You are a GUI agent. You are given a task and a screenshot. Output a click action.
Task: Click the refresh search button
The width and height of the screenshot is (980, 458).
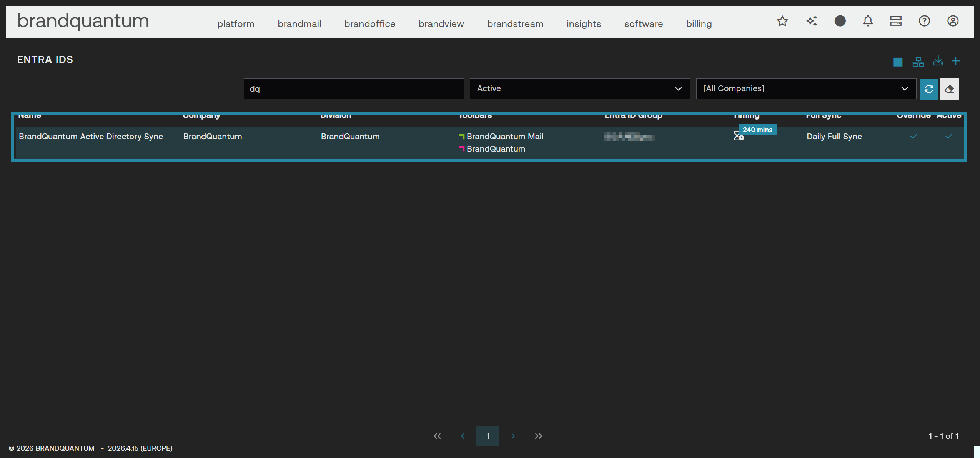[x=929, y=89]
